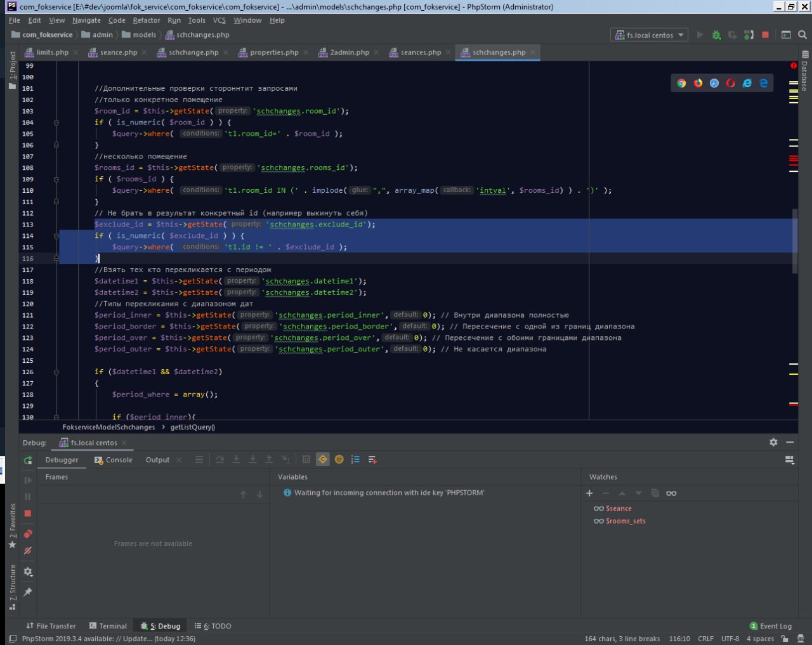Switch to the seance.php editor tab
The image size is (812, 645).
(118, 53)
